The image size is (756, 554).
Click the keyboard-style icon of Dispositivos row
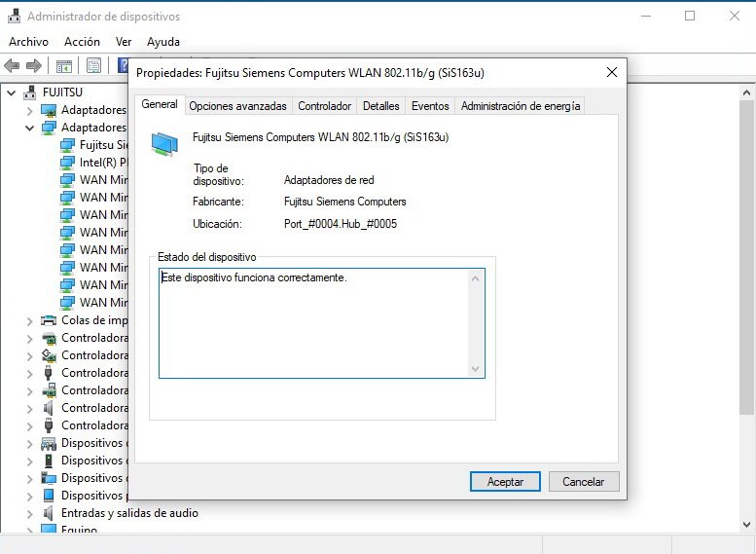click(x=49, y=443)
